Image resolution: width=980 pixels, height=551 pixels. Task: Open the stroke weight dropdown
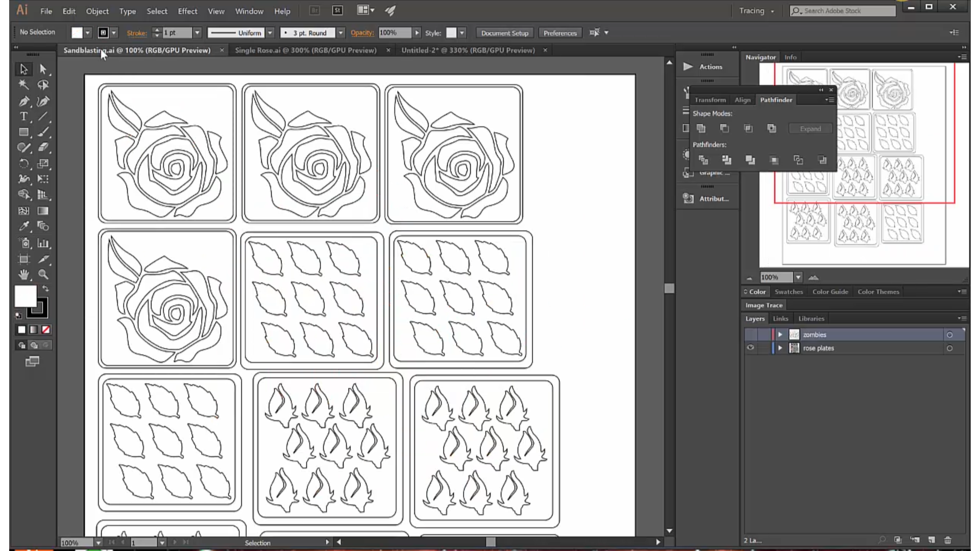(197, 32)
